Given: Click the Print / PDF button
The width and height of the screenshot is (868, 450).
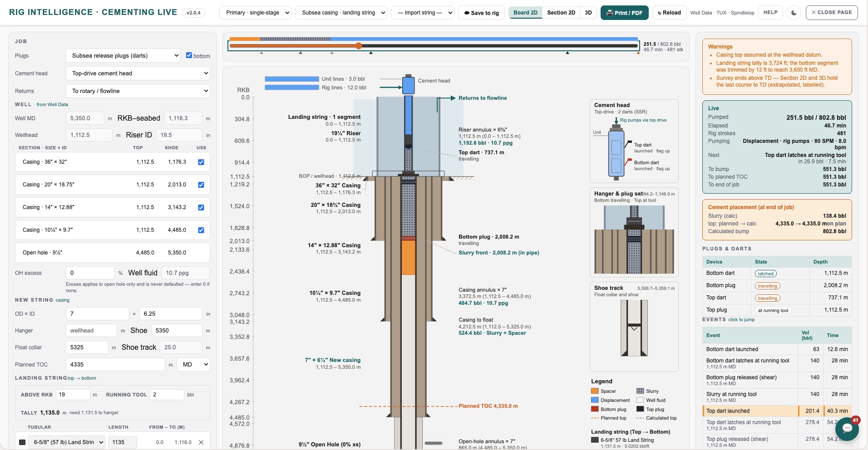Looking at the screenshot, I should point(624,13).
